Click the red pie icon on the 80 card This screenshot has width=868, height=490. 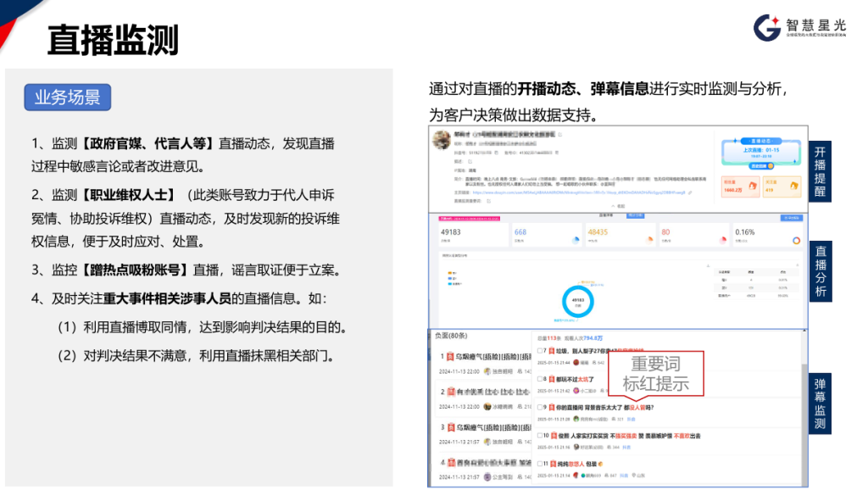[x=723, y=240]
